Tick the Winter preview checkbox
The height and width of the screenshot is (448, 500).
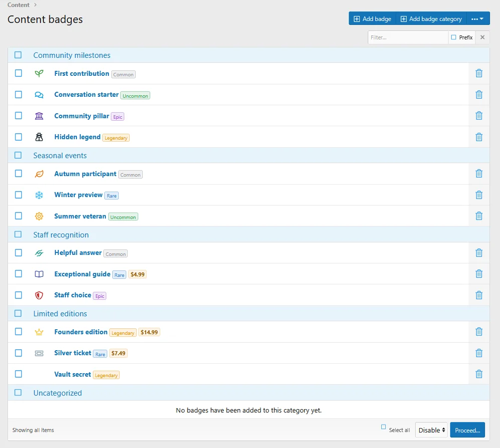pyautogui.click(x=18, y=195)
